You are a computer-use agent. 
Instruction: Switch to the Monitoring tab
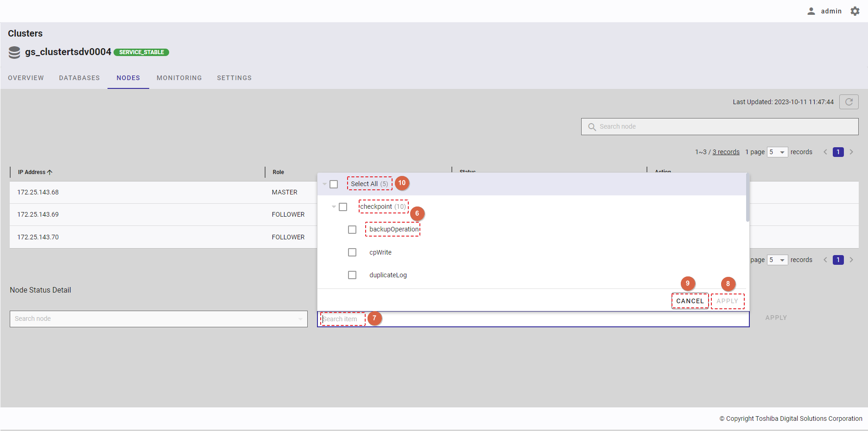tap(179, 78)
